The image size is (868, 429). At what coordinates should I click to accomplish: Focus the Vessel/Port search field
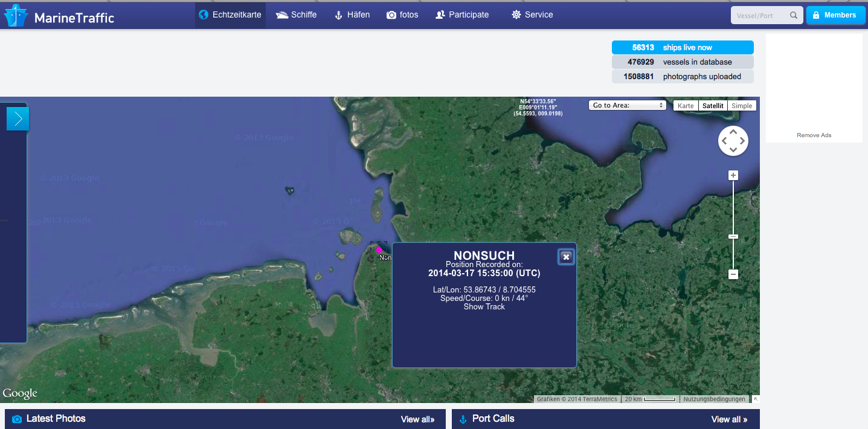click(760, 16)
